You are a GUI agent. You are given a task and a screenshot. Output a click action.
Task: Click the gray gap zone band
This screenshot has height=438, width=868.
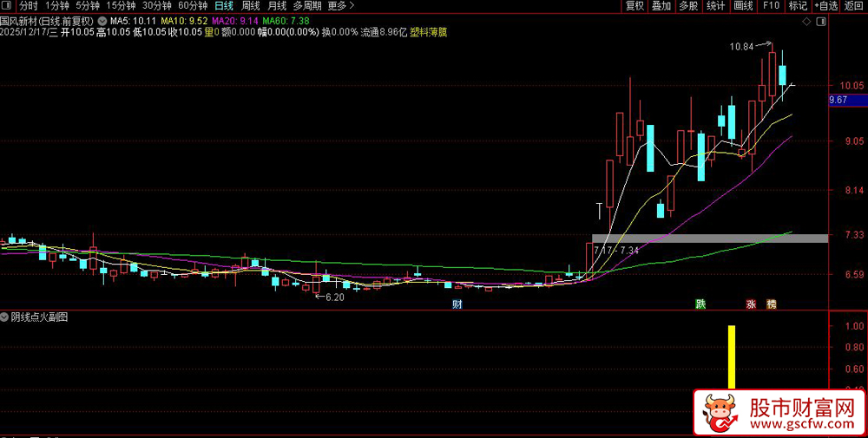click(710, 239)
